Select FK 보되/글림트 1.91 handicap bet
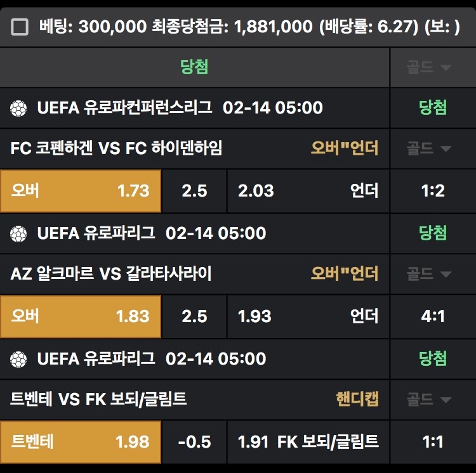The height and width of the screenshot is (473, 476). pyautogui.click(x=308, y=442)
